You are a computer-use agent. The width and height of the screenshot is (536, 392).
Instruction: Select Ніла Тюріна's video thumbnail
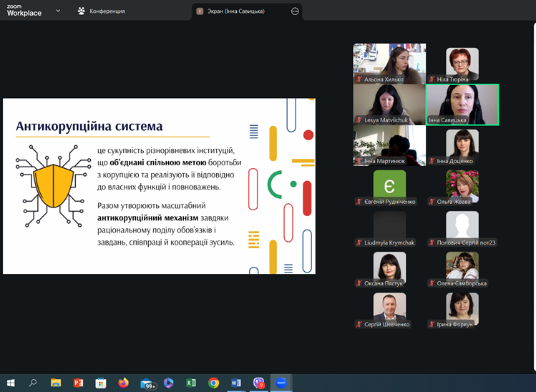(462, 63)
